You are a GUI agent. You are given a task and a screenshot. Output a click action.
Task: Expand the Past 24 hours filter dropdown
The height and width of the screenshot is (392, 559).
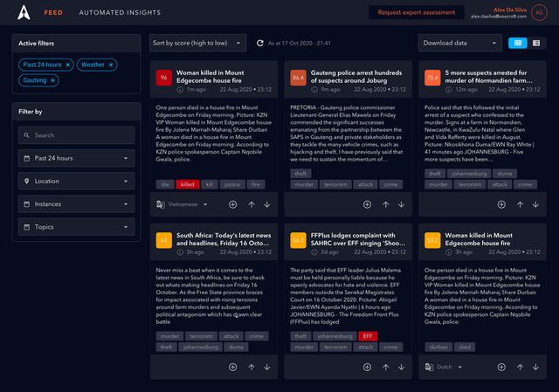click(77, 158)
